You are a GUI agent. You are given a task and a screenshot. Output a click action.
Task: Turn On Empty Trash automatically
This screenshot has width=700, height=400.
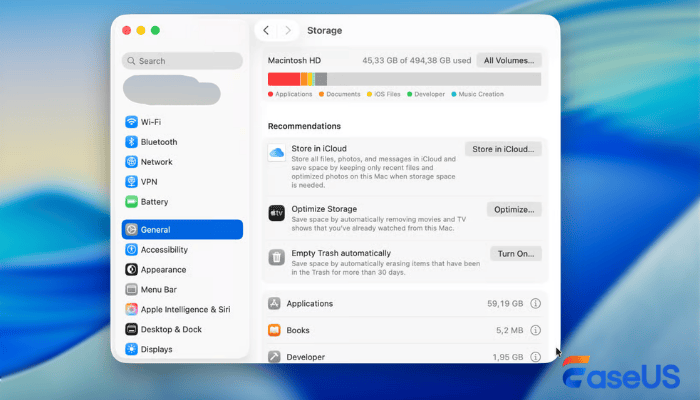coord(516,254)
